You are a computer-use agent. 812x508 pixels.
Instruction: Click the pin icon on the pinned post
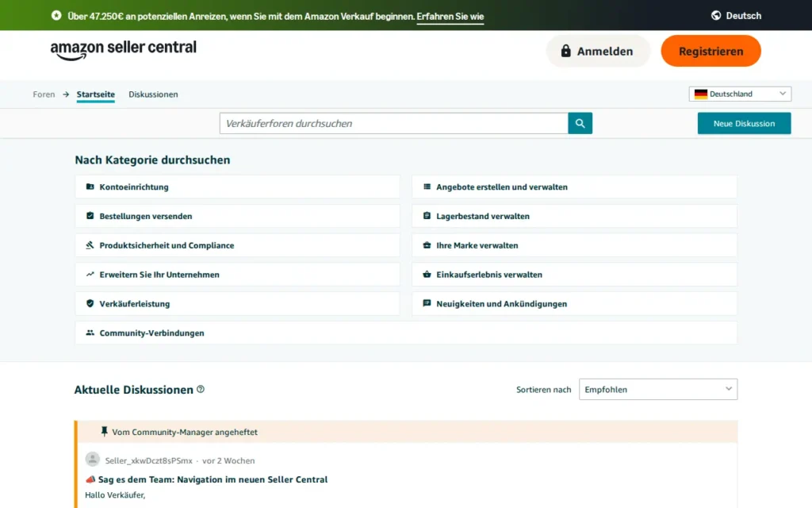click(x=104, y=431)
